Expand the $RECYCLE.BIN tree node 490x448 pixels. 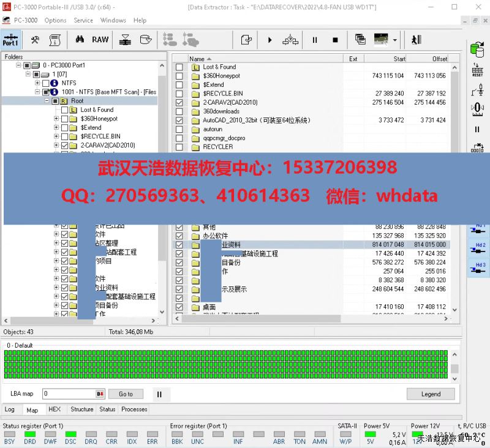(x=56, y=136)
